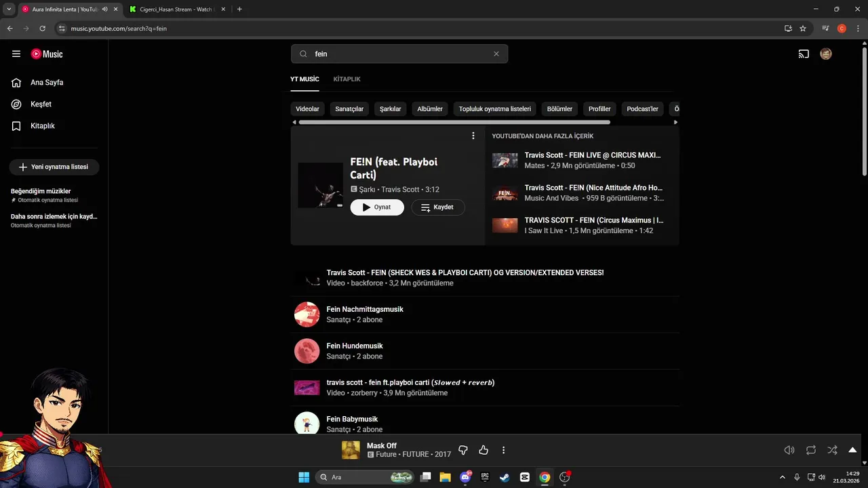Open top result card three-dot menu

tap(473, 136)
